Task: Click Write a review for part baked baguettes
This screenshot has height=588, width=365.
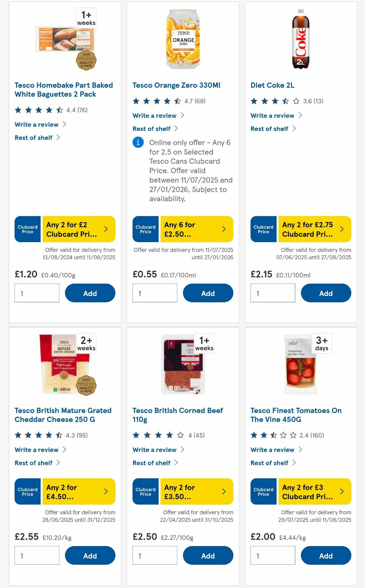Action: tap(36, 124)
